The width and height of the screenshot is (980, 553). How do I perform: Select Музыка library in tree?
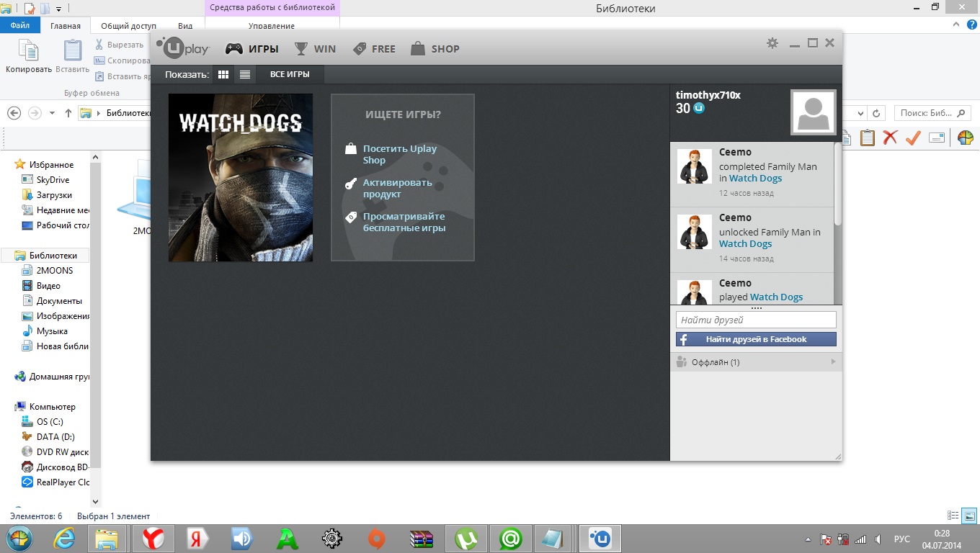click(45, 331)
